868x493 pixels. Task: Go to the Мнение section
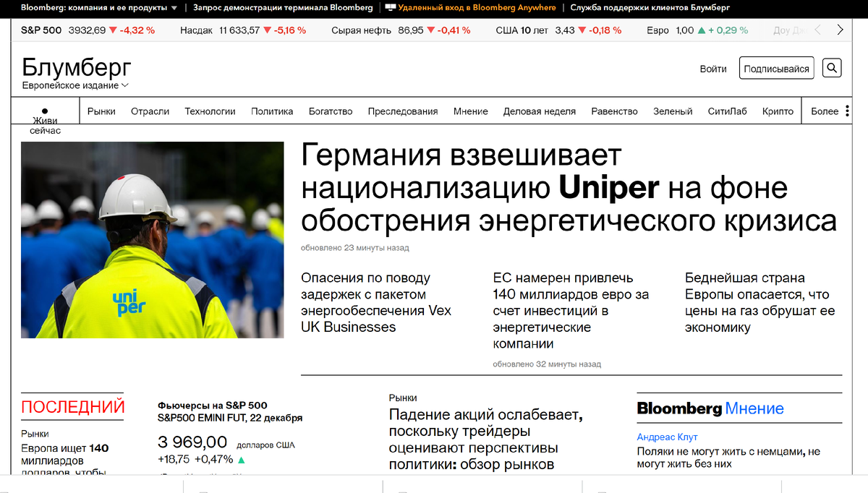(471, 111)
